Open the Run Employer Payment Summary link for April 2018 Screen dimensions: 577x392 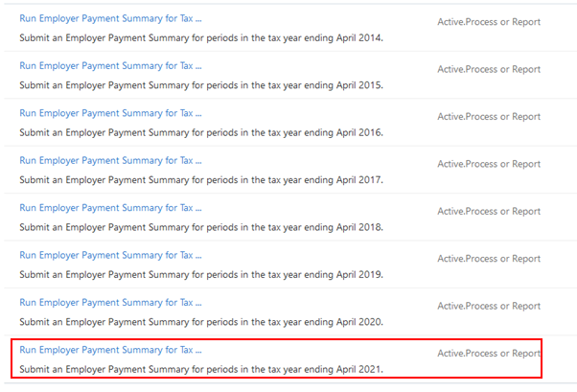click(x=110, y=208)
